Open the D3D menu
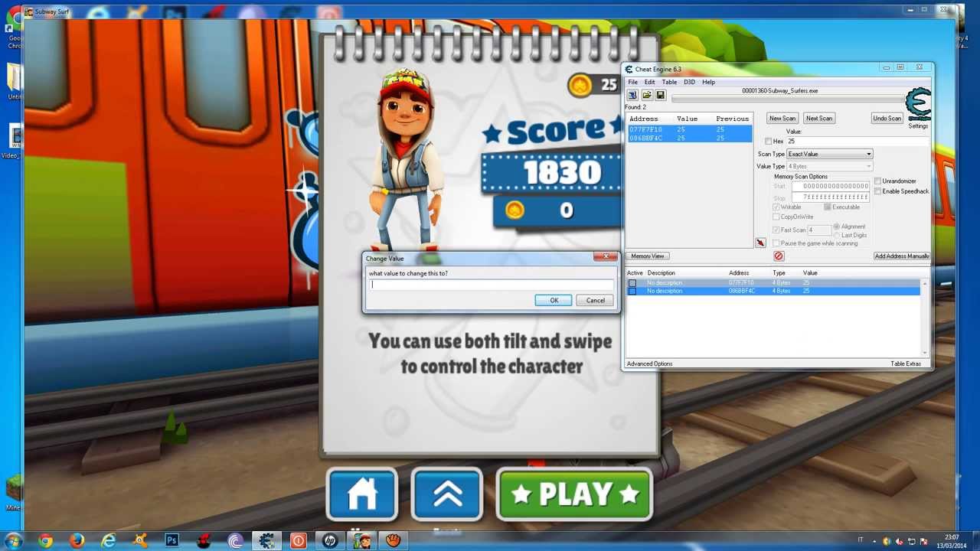 tap(689, 82)
